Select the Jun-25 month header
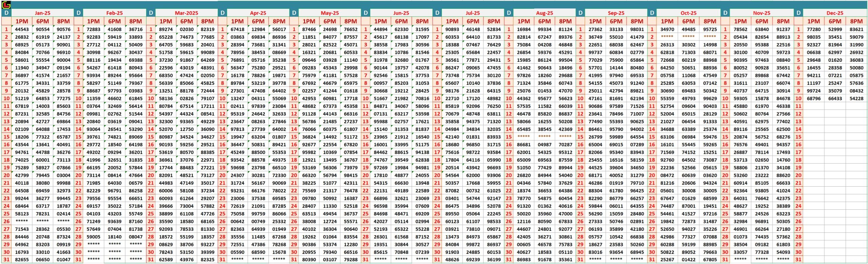Image resolution: width=868 pixels, height=264 pixels. click(401, 13)
